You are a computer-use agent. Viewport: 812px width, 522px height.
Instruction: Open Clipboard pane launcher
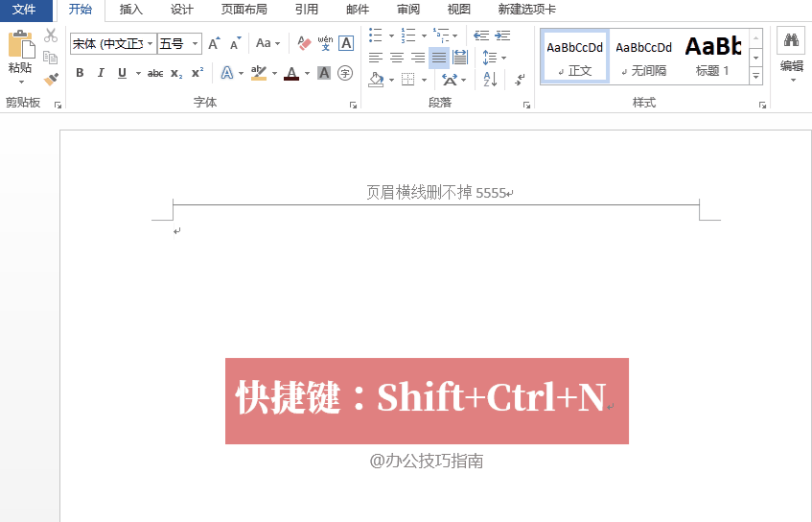(x=58, y=106)
